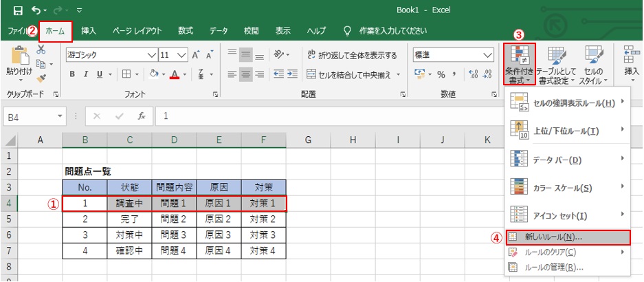Screen dimensions: 644x282
Task: Click the text orientation icon
Action: [x=279, y=54]
